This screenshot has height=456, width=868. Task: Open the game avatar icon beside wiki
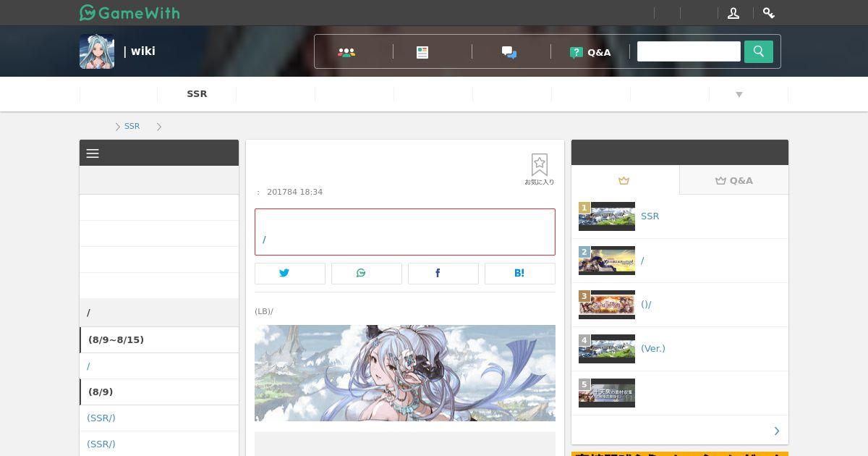coord(97,51)
